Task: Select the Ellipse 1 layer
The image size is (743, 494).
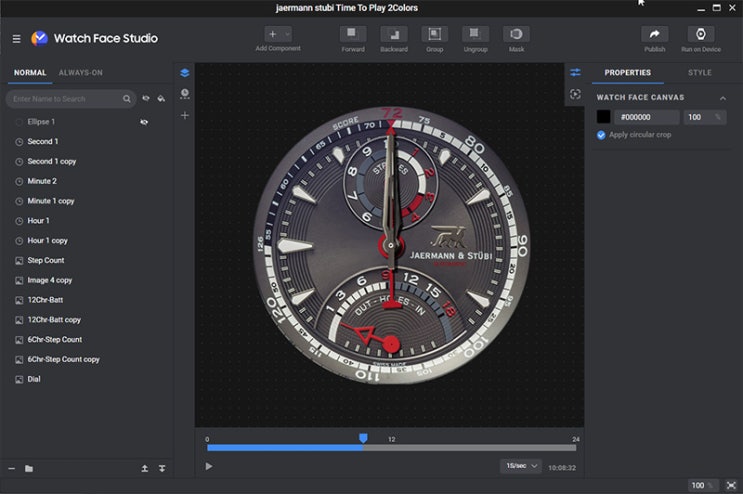Action: tap(41, 122)
